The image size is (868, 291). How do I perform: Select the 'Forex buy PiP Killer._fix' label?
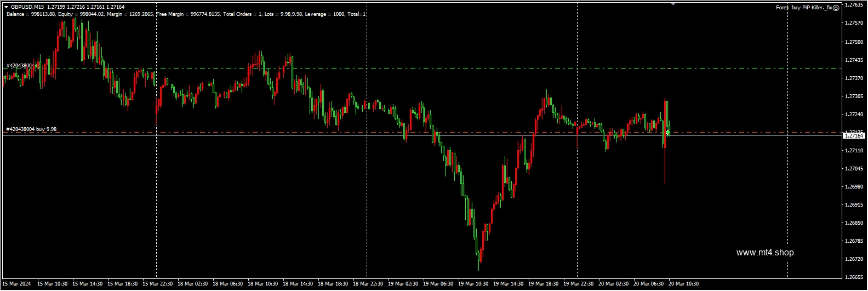click(804, 8)
